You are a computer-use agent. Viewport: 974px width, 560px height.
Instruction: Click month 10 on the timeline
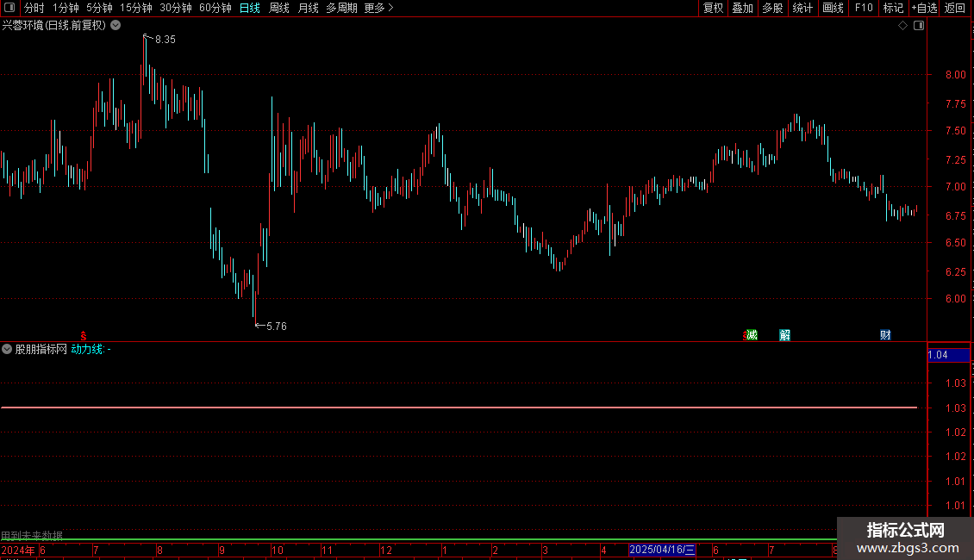click(277, 550)
